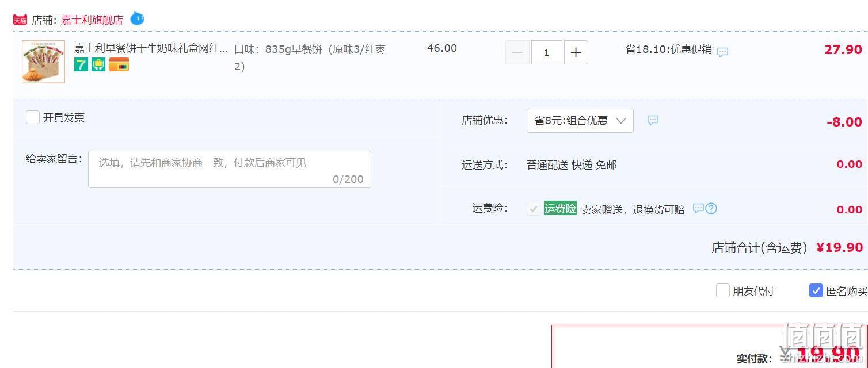This screenshot has height=368, width=868.
Task: Click the 省18.10:优惠促销 text
Action: (x=668, y=49)
